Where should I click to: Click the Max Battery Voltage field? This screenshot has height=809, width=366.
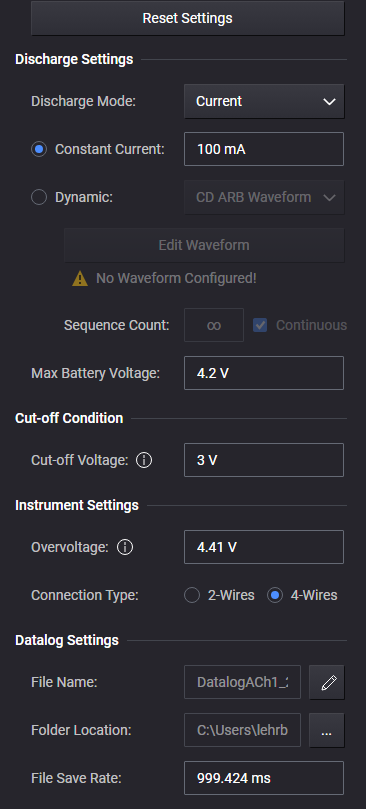pos(264,373)
